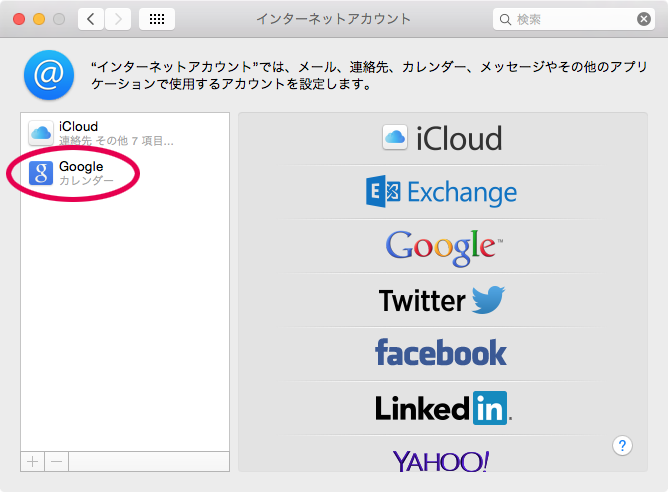The height and width of the screenshot is (492, 668).
Task: Click the Twitter bird logo
Action: pyautogui.click(x=489, y=299)
